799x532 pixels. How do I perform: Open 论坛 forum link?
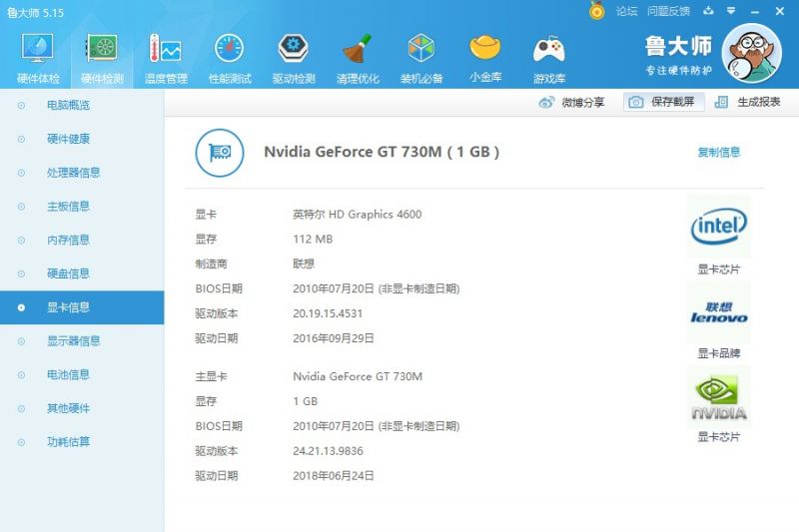coord(626,11)
